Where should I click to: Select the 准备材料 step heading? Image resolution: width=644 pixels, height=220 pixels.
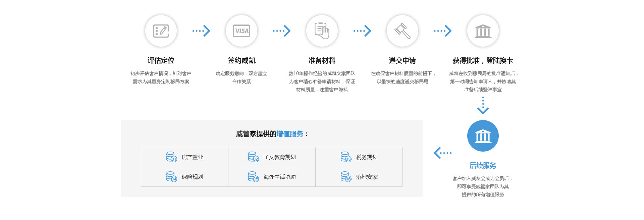coord(322,61)
